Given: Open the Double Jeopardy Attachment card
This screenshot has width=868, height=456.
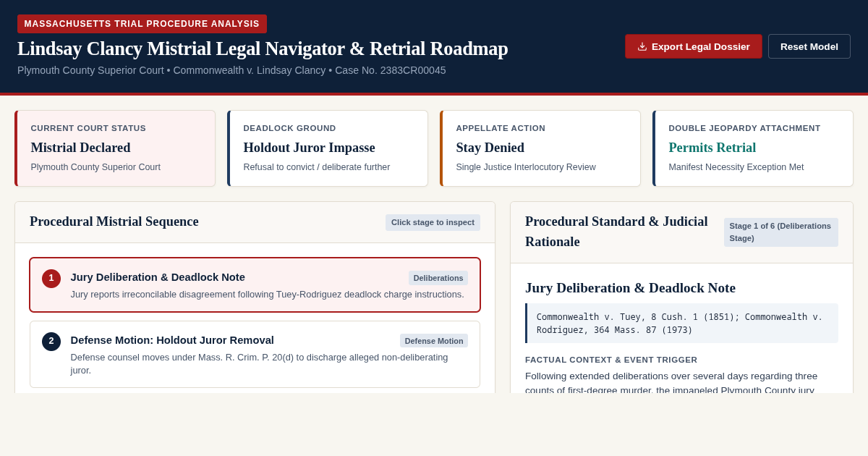Looking at the screenshot, I should (x=753, y=148).
